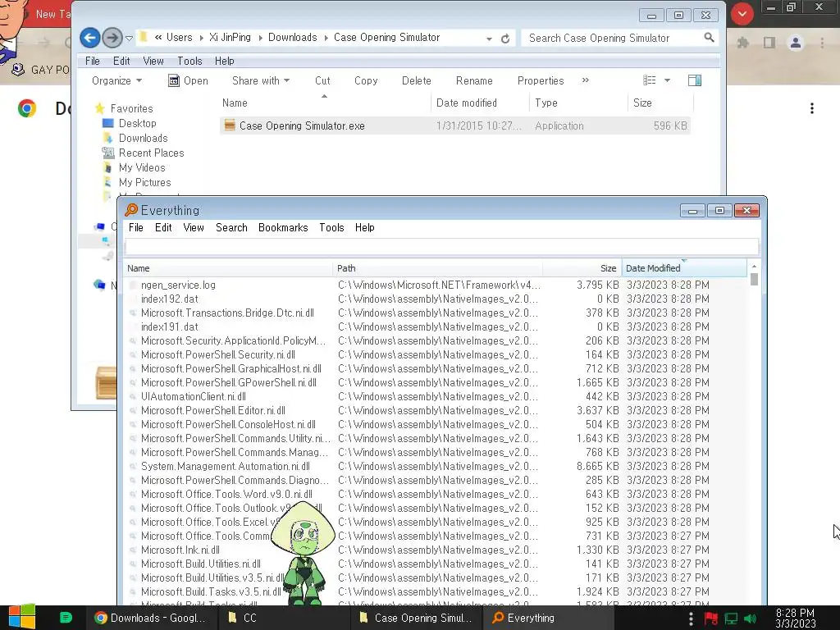The width and height of the screenshot is (840, 630).
Task: Open Desktop in Favorites
Action: pyautogui.click(x=137, y=123)
